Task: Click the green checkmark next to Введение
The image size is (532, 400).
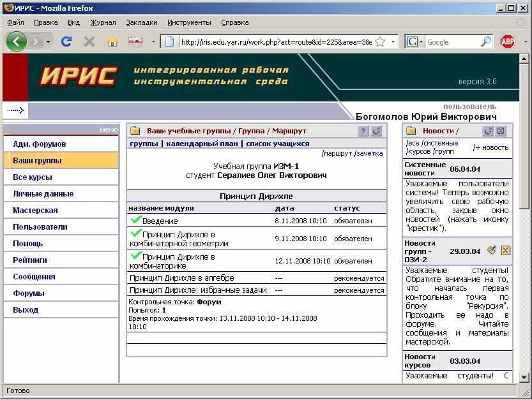Action: (135, 220)
